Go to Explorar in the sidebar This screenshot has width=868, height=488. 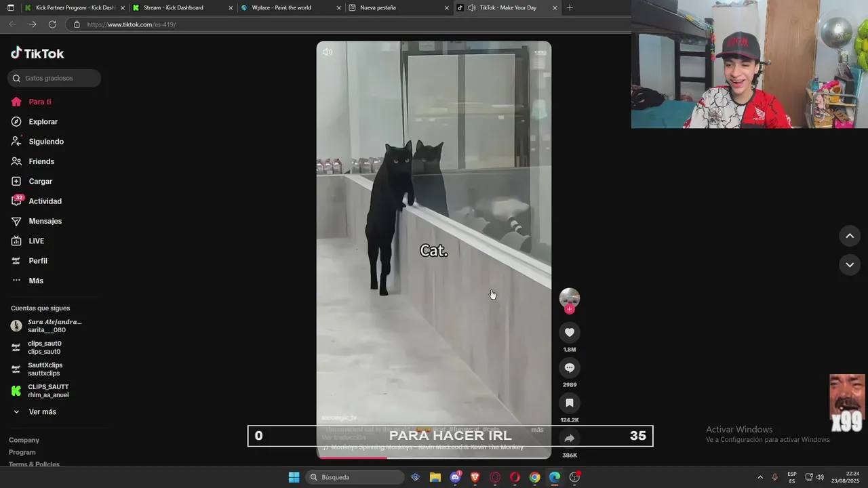35,122
